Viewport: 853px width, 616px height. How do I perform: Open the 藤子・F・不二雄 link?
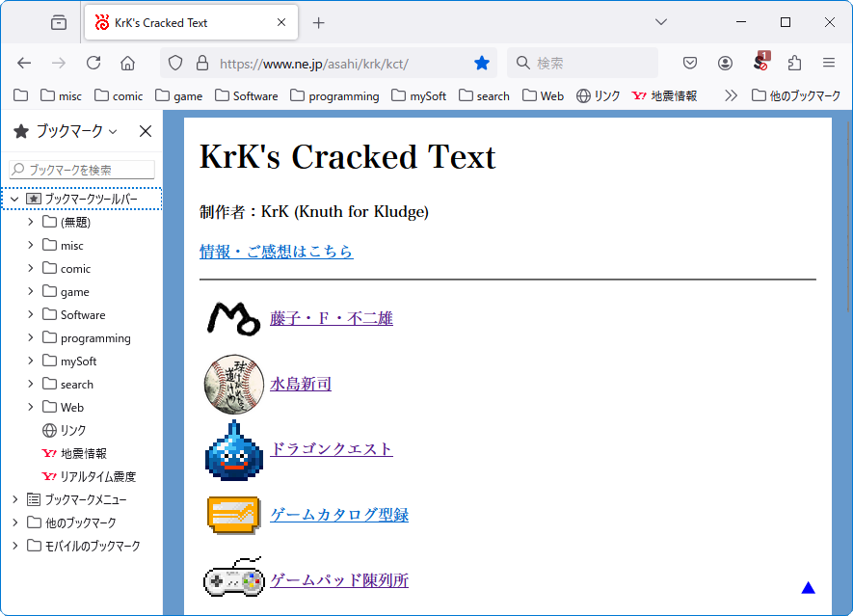332,318
